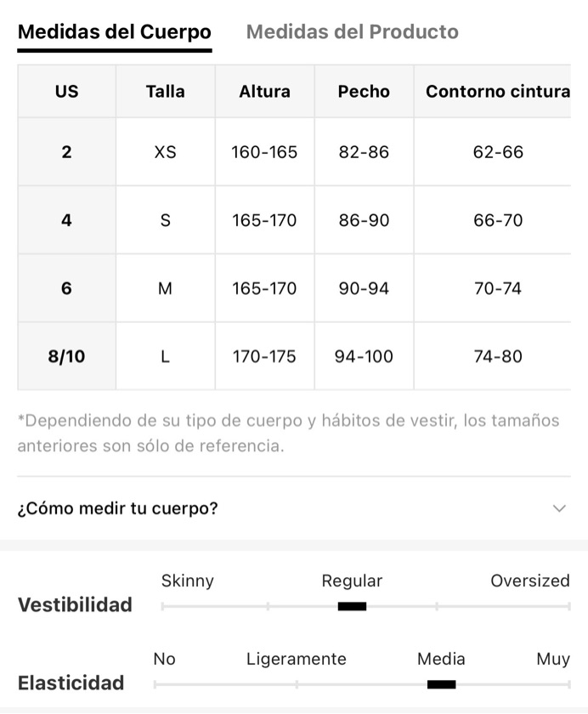Click the US 8/10 row header
The height and width of the screenshot is (714, 588).
pyautogui.click(x=66, y=356)
